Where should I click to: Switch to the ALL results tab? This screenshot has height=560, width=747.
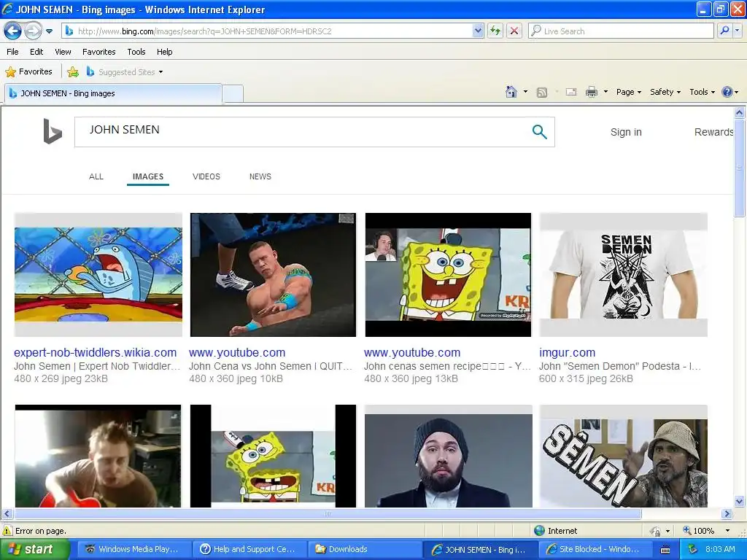click(x=96, y=176)
